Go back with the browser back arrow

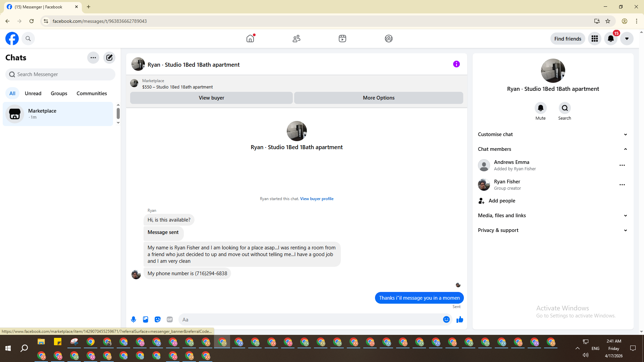[7, 21]
